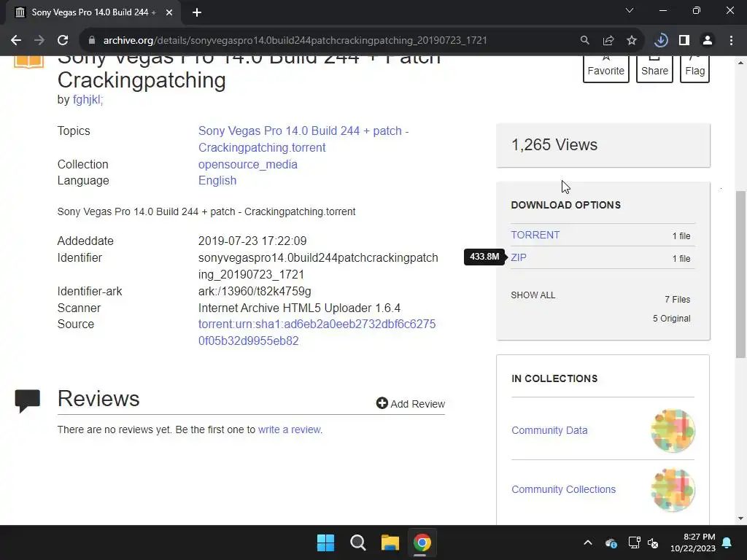Go back to the previous page
747x560 pixels.
[x=16, y=41]
